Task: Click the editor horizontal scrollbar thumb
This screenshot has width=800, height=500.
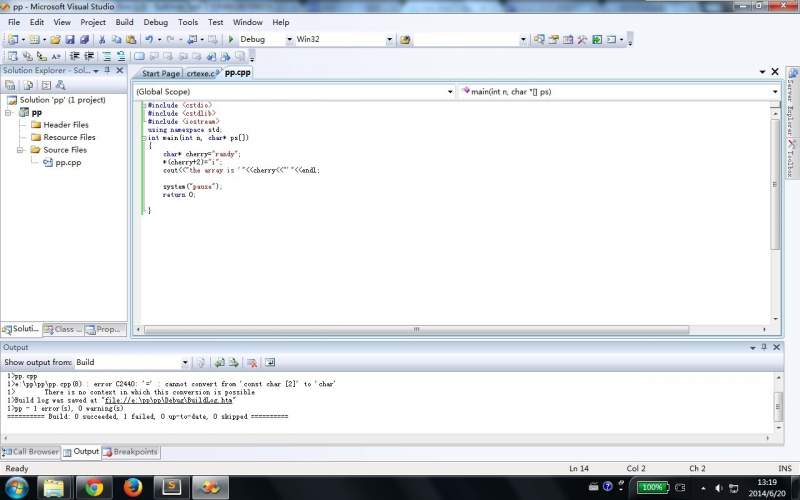Action: pyautogui.click(x=416, y=330)
